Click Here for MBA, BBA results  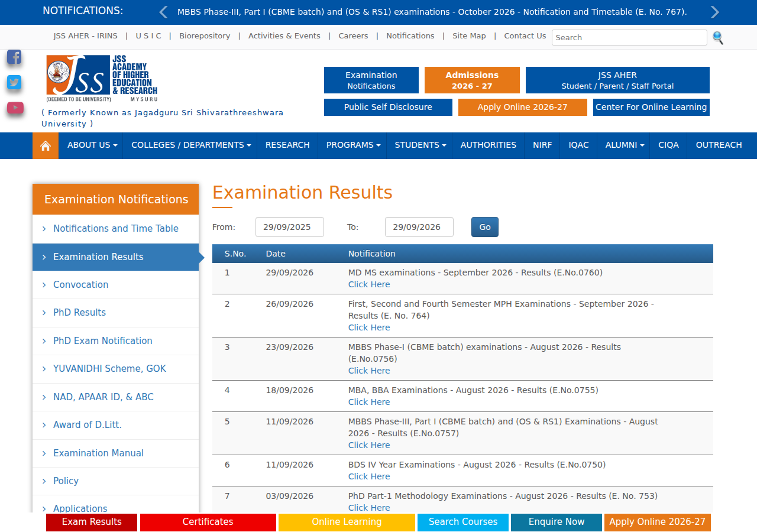(x=369, y=402)
